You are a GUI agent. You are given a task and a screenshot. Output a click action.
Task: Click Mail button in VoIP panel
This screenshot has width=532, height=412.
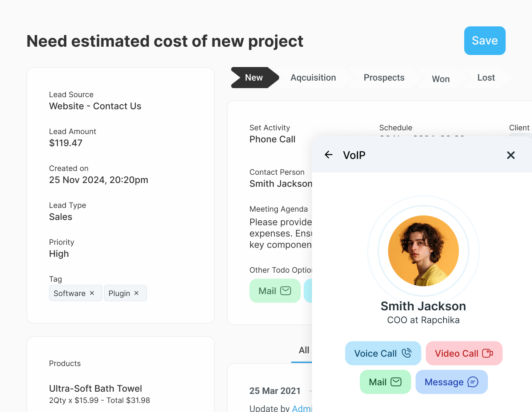[385, 382]
